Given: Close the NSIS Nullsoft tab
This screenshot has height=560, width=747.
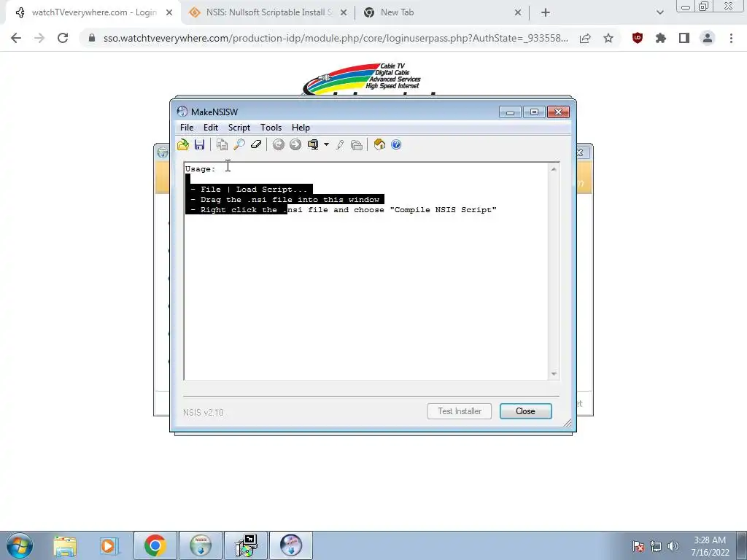Looking at the screenshot, I should click(344, 12).
